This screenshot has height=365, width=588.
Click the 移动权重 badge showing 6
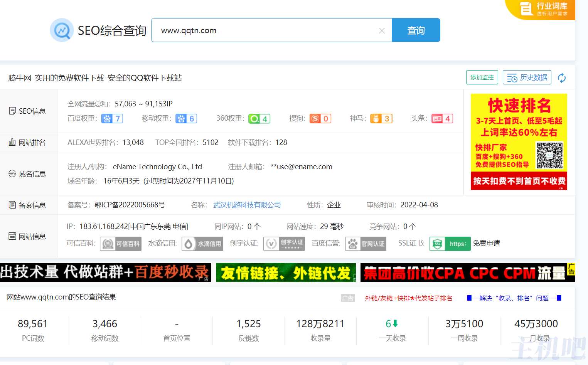pyautogui.click(x=186, y=119)
